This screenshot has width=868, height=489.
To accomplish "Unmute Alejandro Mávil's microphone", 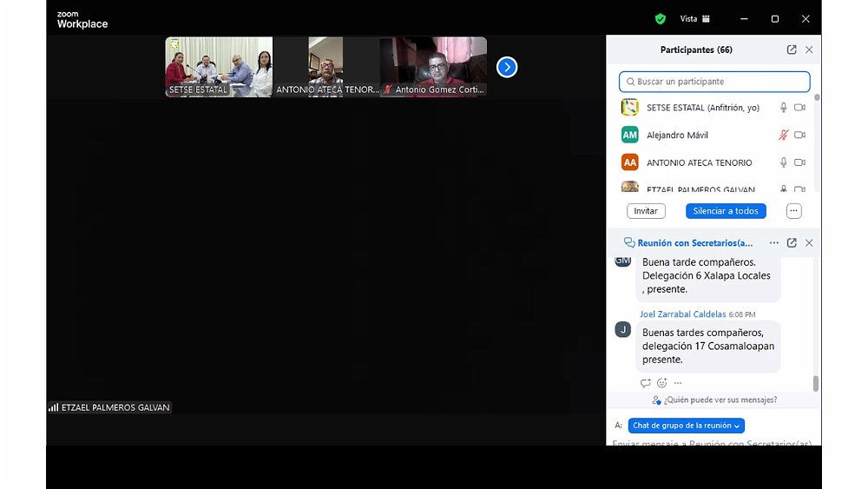I will pyautogui.click(x=783, y=135).
